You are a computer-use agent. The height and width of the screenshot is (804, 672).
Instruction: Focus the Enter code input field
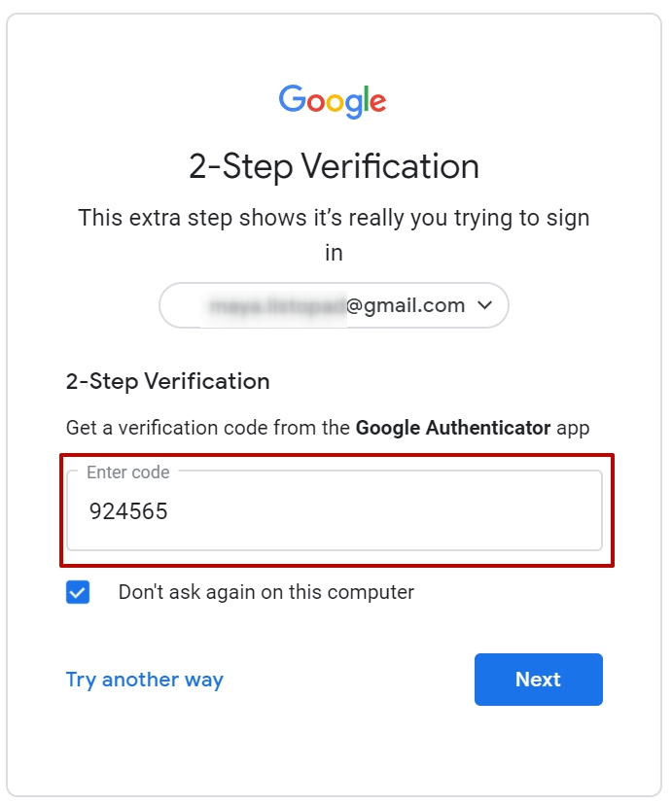335,510
